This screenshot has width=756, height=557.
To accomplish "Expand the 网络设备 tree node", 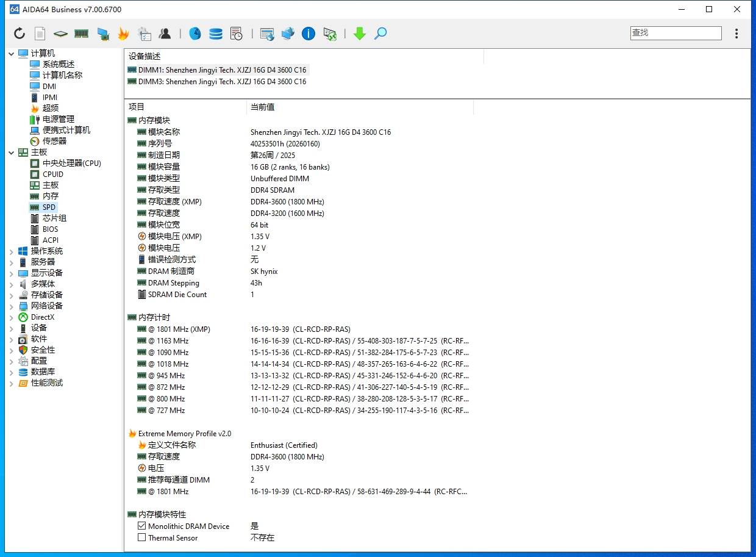I will 12,306.
